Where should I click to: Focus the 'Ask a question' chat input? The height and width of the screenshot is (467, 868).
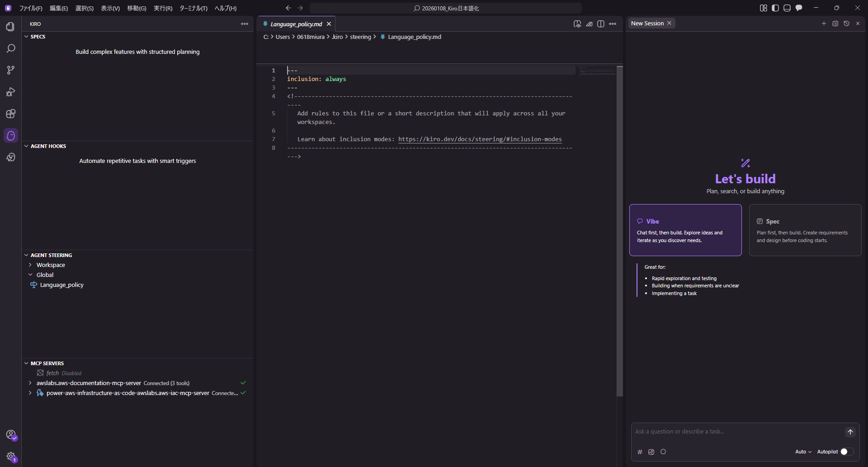click(737, 432)
